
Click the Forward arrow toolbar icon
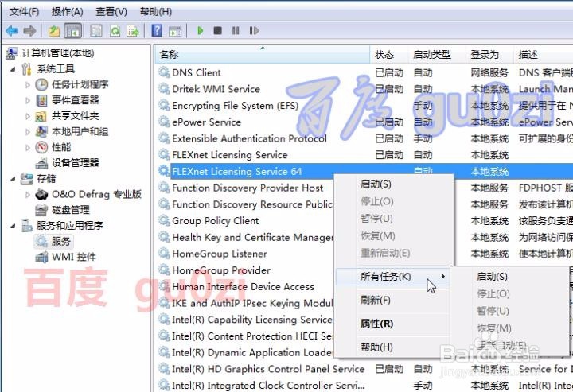click(29, 31)
